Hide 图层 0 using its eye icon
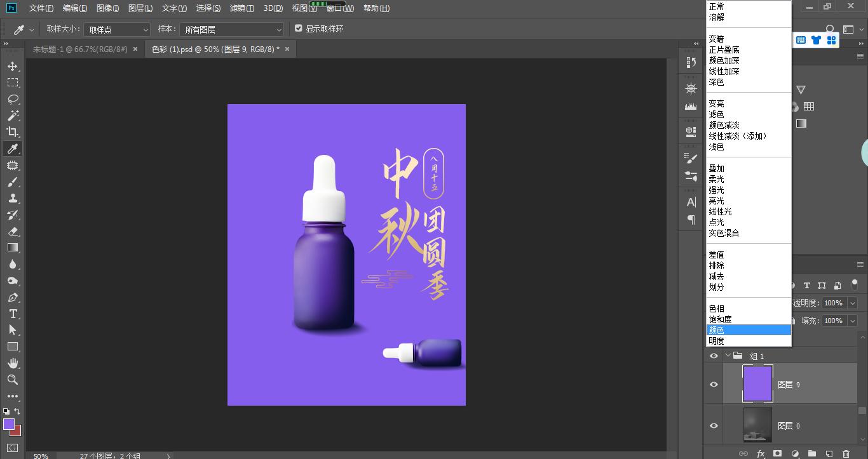This screenshot has width=868, height=459. 714,425
